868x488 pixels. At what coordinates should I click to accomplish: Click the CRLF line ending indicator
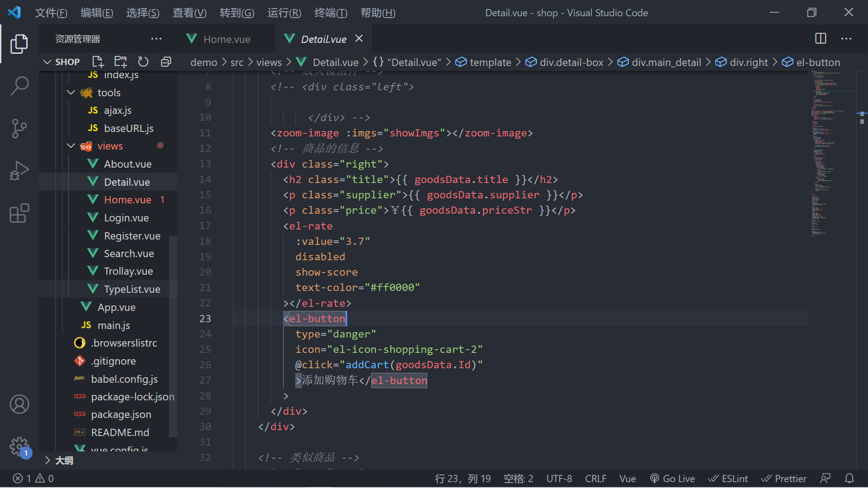coord(595,479)
